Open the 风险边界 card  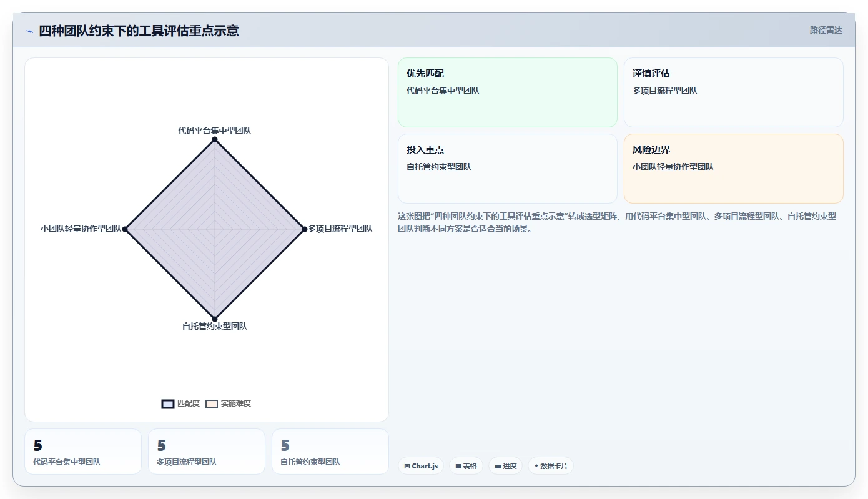click(x=733, y=169)
